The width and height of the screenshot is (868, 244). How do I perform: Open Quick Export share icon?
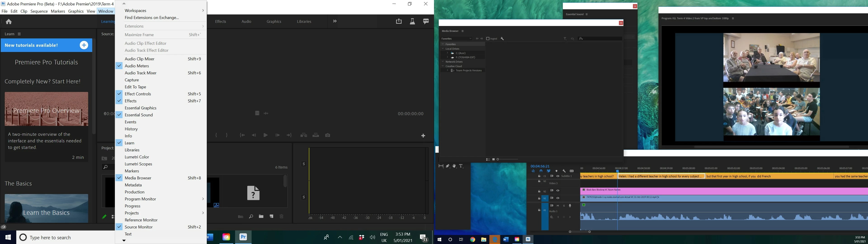pyautogui.click(x=399, y=21)
